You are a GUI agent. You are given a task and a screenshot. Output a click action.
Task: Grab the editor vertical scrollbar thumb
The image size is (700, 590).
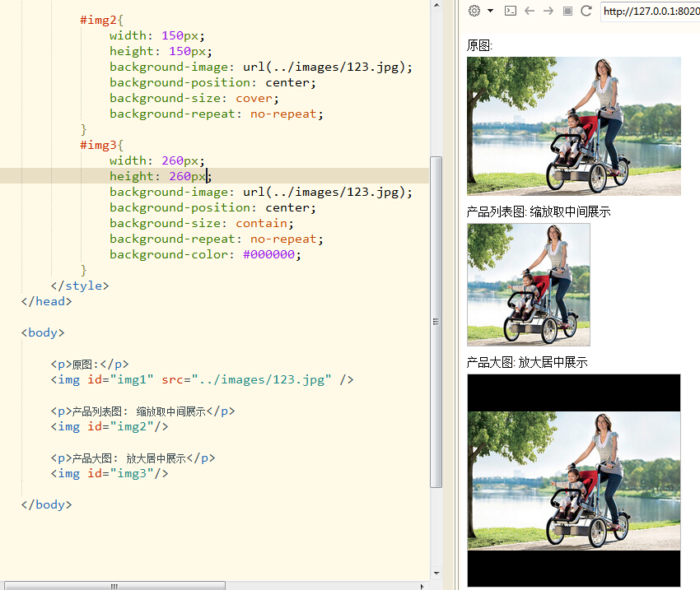436,322
